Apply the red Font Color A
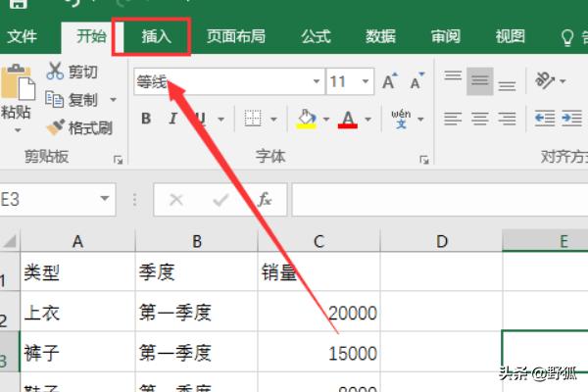The height and width of the screenshot is (392, 588). click(x=348, y=120)
